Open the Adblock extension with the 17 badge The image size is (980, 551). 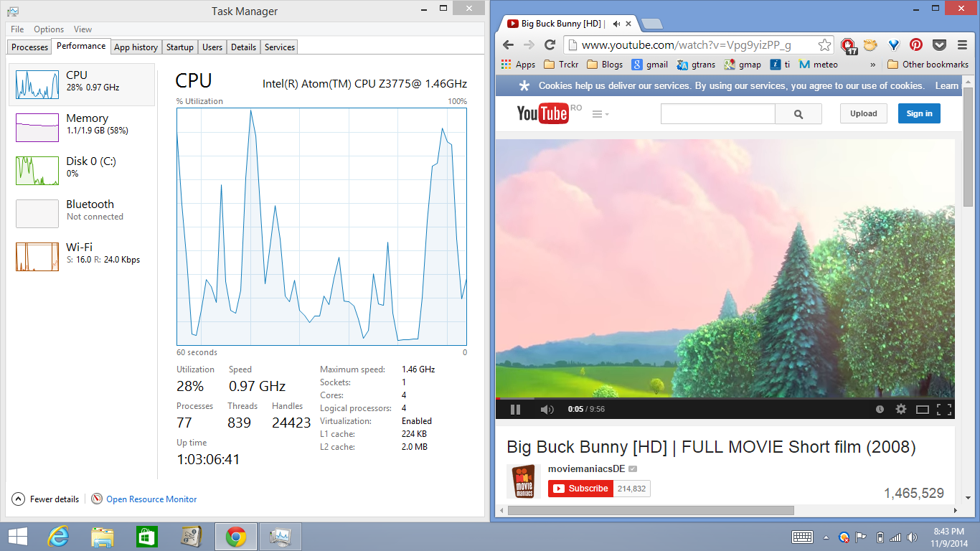tap(849, 45)
